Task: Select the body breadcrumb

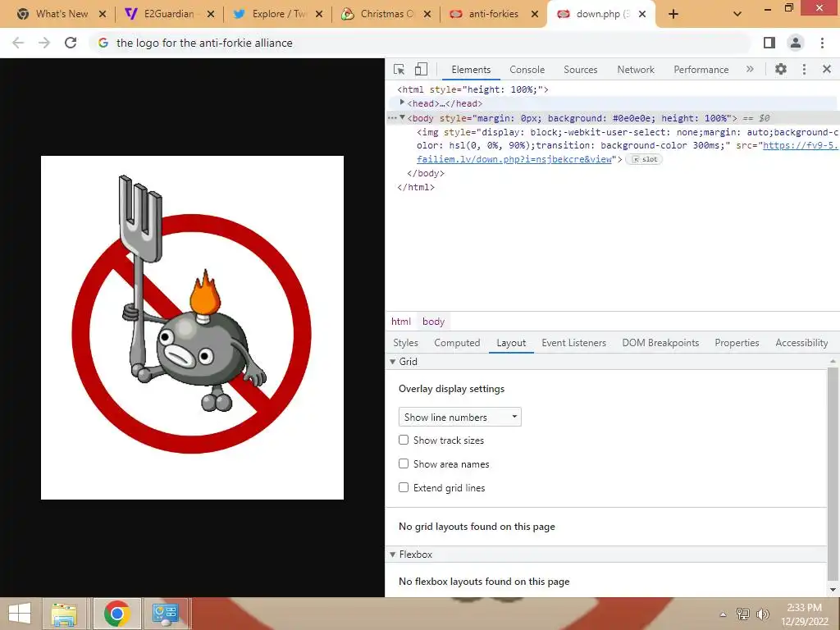Action: (433, 322)
